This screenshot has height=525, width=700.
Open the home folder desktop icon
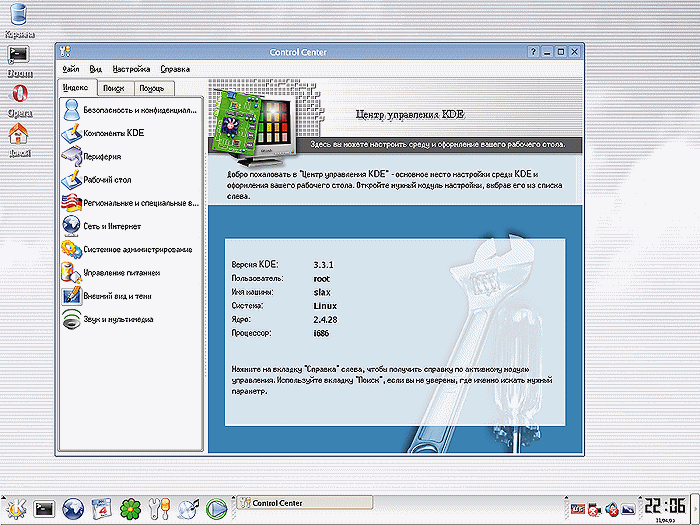click(x=19, y=134)
